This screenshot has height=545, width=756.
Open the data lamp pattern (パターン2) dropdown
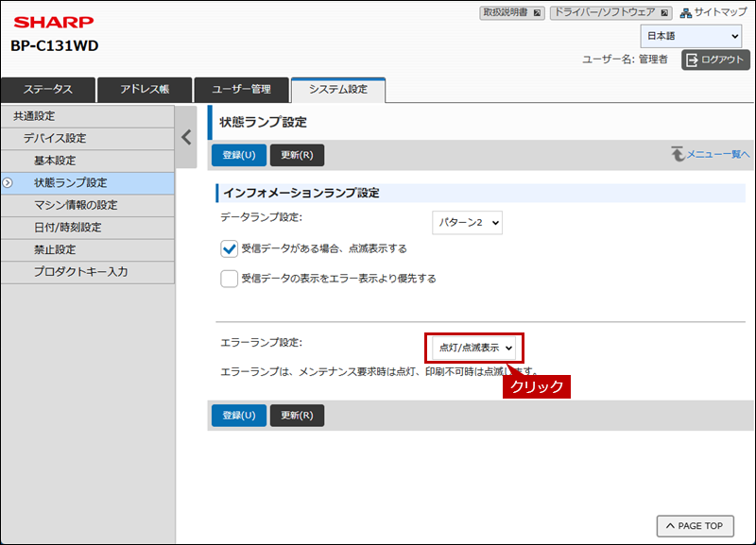click(x=467, y=222)
